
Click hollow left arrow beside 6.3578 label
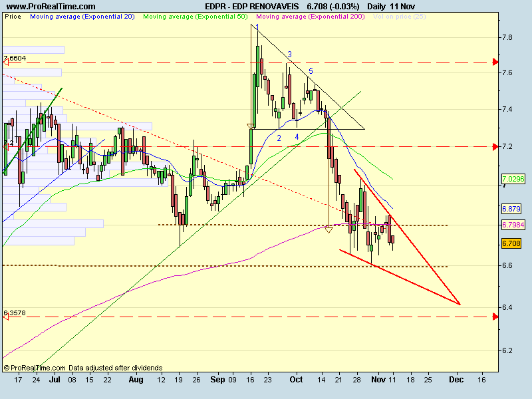click(x=6, y=317)
